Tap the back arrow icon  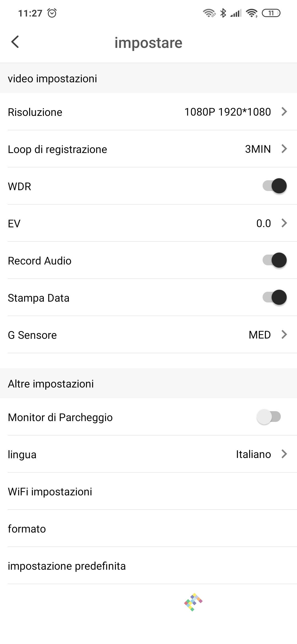pyautogui.click(x=15, y=42)
